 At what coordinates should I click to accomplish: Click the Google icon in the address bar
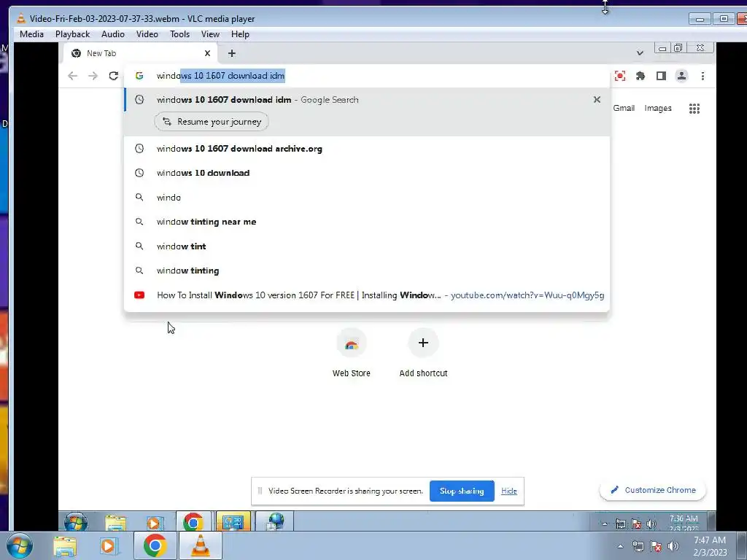coord(139,76)
